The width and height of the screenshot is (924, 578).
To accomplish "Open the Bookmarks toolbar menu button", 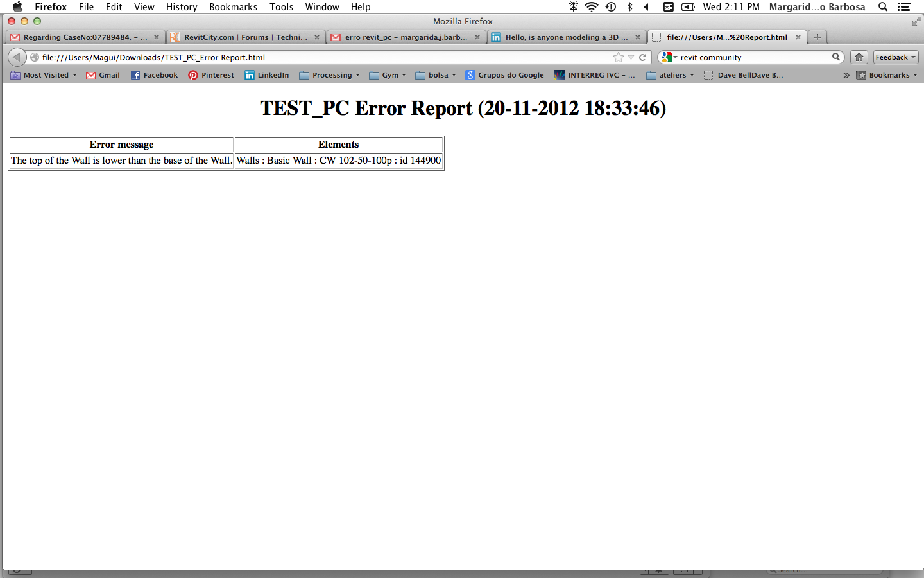I will (x=887, y=75).
